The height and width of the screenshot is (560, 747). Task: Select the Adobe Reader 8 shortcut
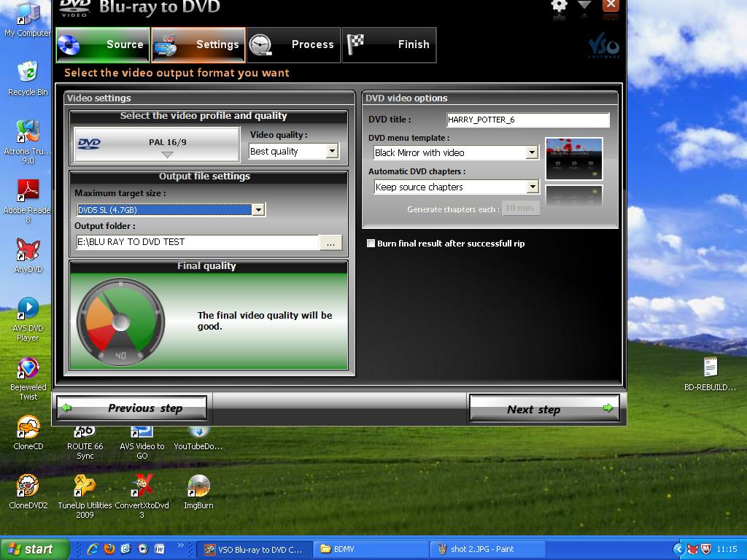click(x=28, y=201)
